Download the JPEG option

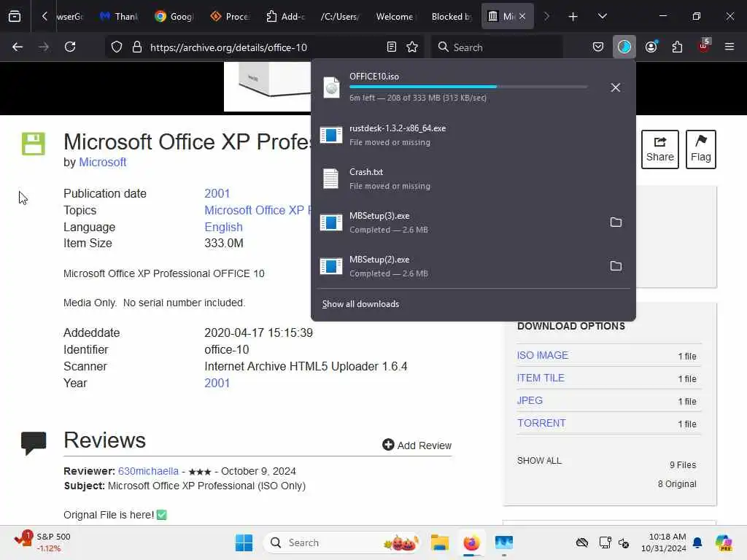click(x=530, y=401)
